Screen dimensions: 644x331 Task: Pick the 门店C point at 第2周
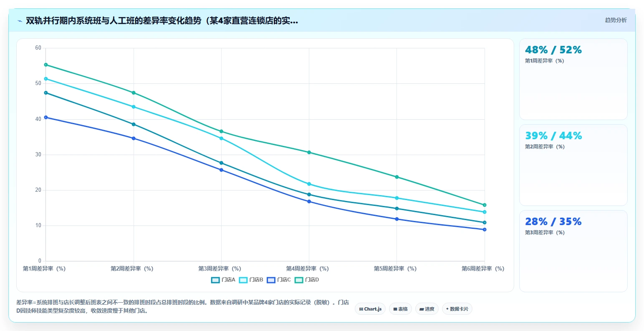click(134, 138)
